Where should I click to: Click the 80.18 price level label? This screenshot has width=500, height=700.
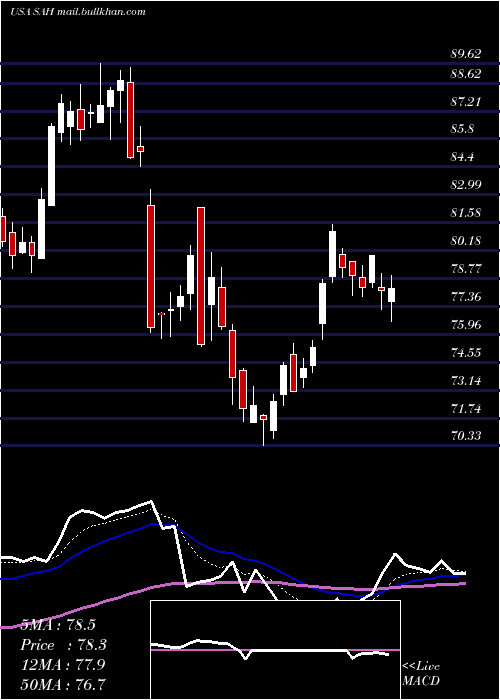click(x=466, y=241)
